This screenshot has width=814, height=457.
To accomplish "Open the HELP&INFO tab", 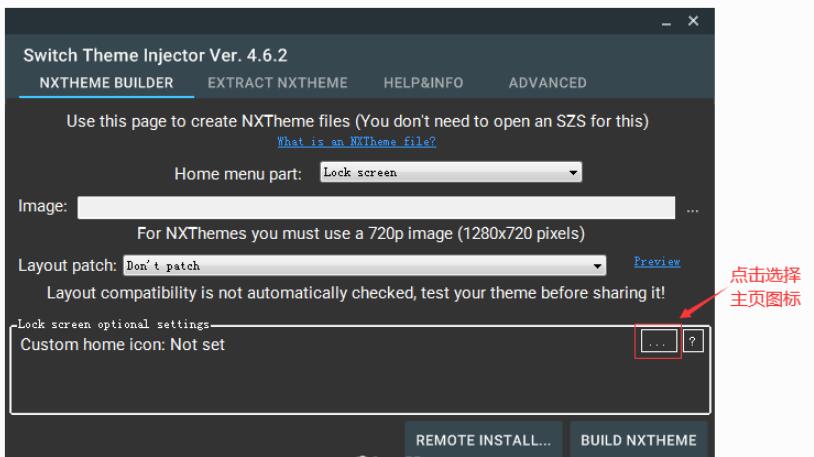I will point(424,83).
